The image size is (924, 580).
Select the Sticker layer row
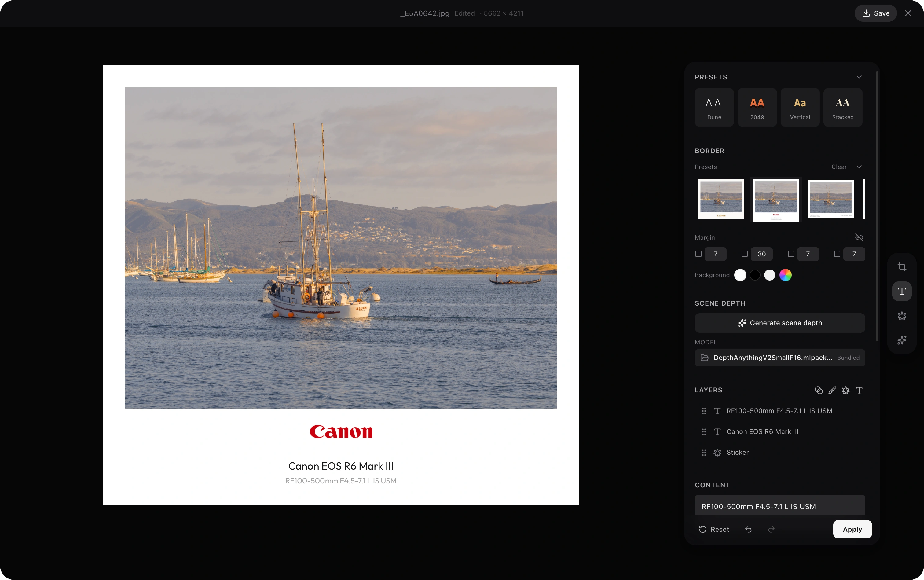[x=780, y=453]
